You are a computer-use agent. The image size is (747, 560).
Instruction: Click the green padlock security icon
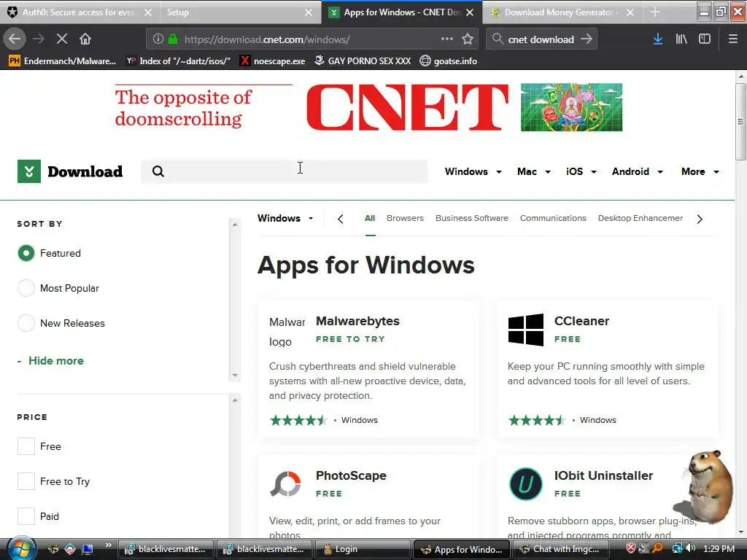173,39
